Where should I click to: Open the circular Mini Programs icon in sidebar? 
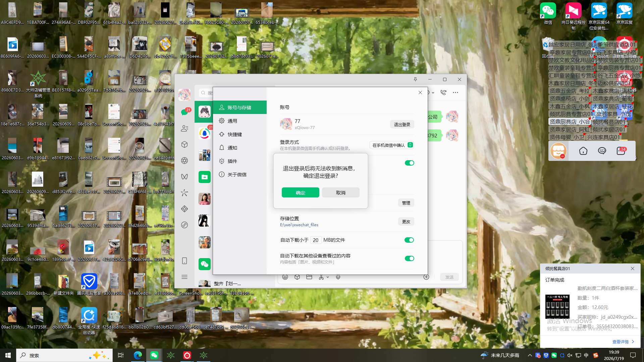point(184,225)
